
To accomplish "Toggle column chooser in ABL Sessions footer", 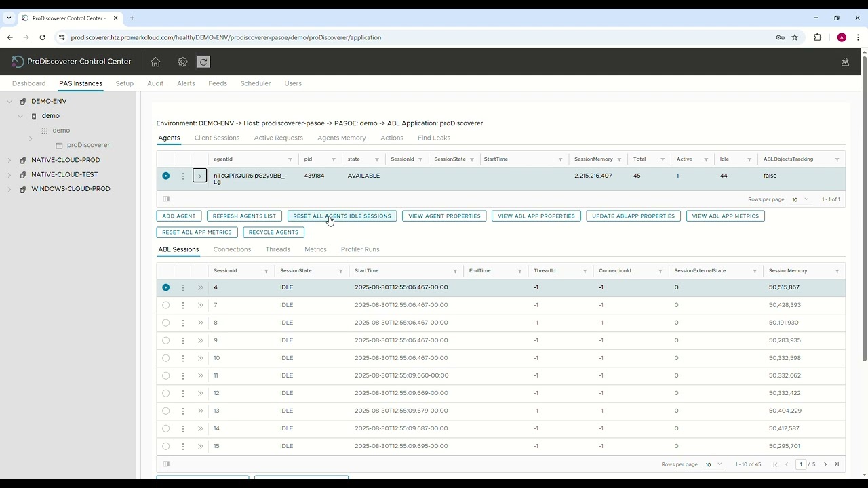I will click(166, 464).
